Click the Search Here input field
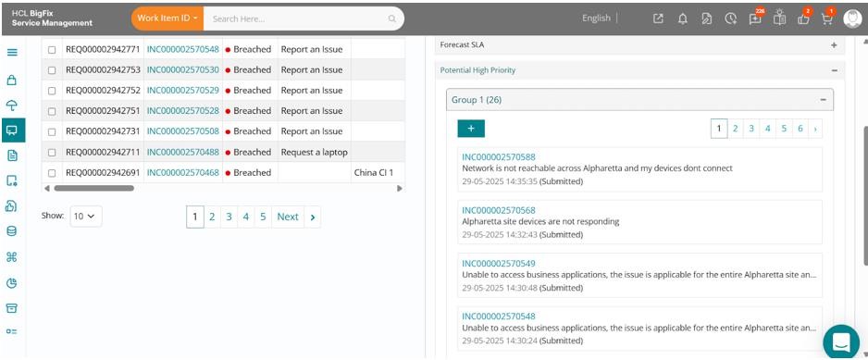The width and height of the screenshot is (868, 360). tap(298, 19)
